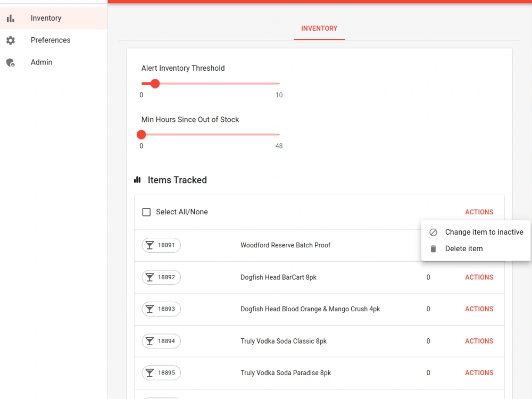The image size is (532, 399).
Task: Choose Delete item from menu
Action: (476, 248)
